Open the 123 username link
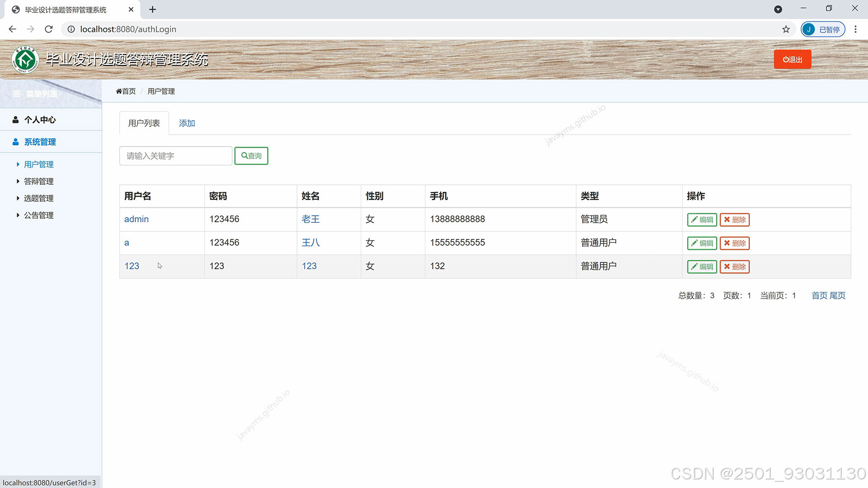 pos(132,266)
